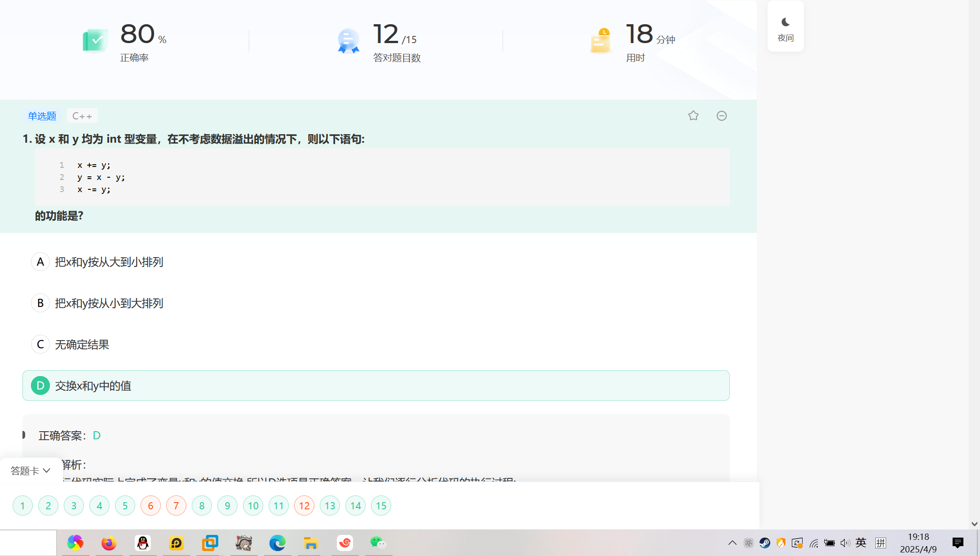Select option C 无确定结果
Screen dimensions: 980x556
tap(82, 344)
